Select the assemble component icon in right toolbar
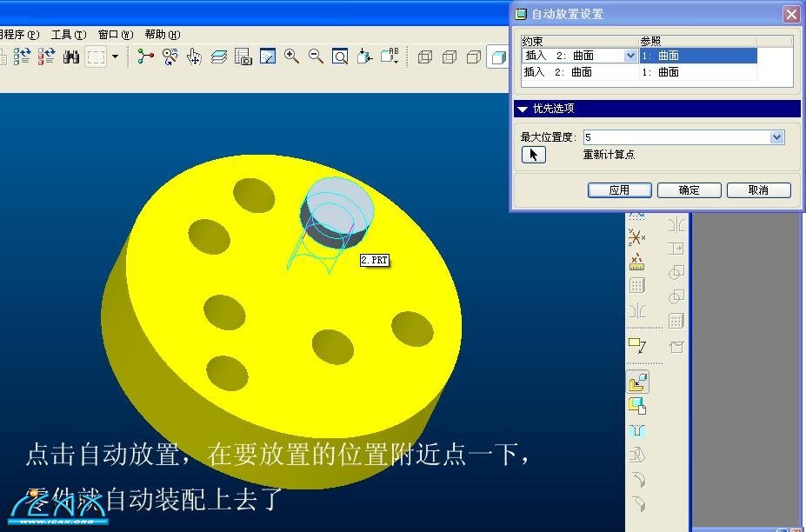Screen dimensions: 806x532 pos(636,381)
